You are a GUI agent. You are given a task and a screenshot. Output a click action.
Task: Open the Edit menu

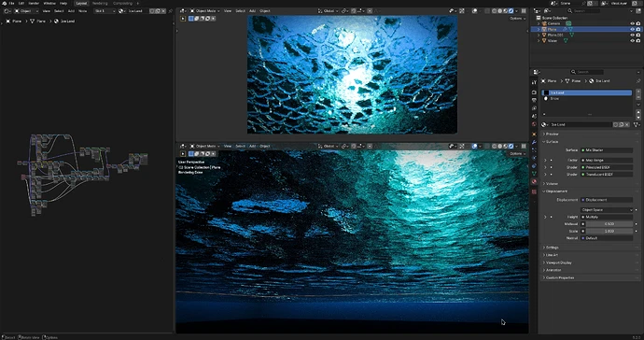pos(21,4)
